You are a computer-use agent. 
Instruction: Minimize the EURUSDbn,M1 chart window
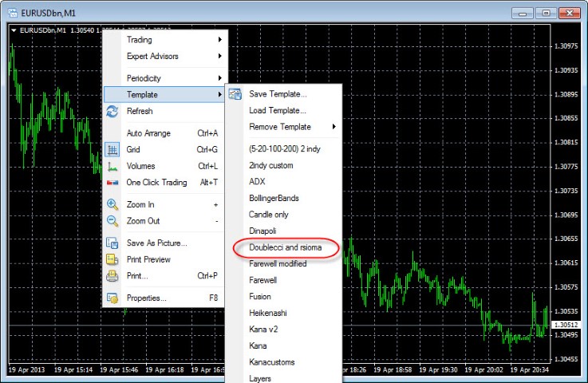523,14
